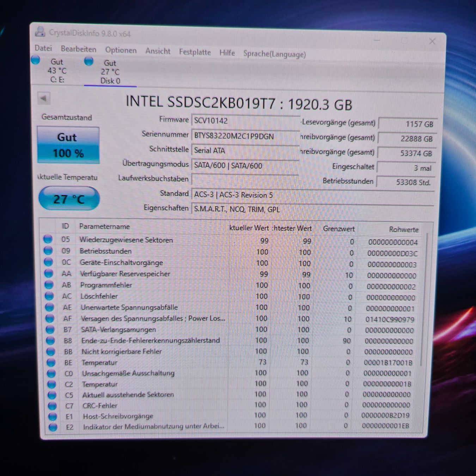
Task: Click status icon for CRC-Fehler row
Action: [x=52, y=405]
